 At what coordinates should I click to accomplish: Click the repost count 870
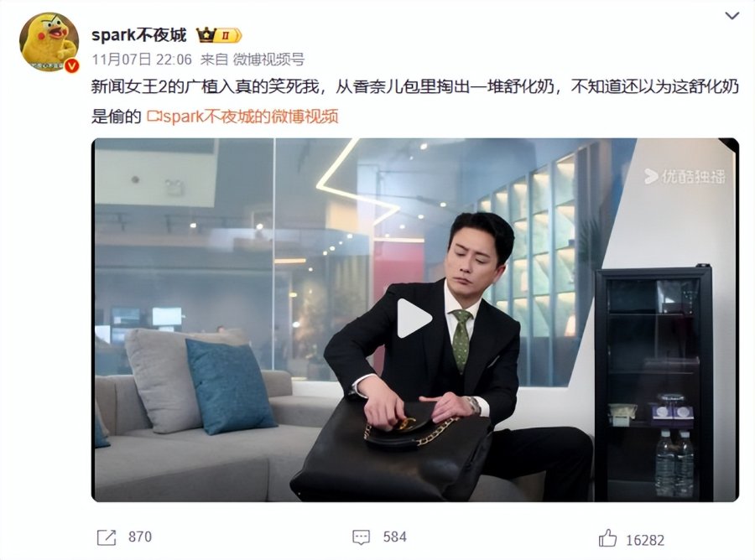tap(140, 537)
